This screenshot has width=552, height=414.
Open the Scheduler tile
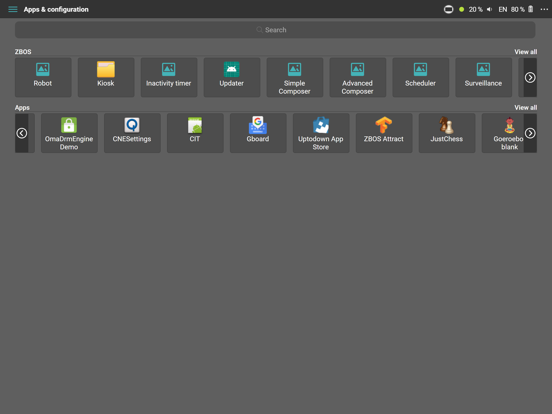421,77
